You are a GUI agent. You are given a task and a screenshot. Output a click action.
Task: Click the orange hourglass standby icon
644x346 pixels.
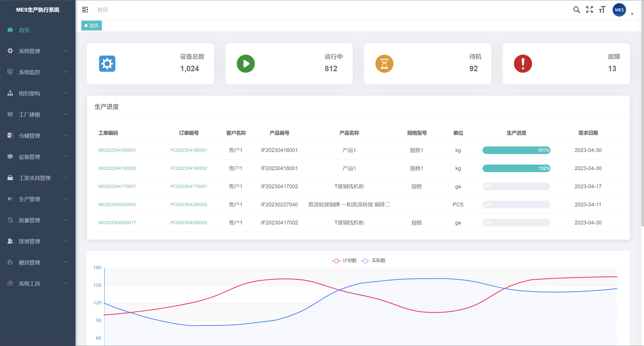384,64
